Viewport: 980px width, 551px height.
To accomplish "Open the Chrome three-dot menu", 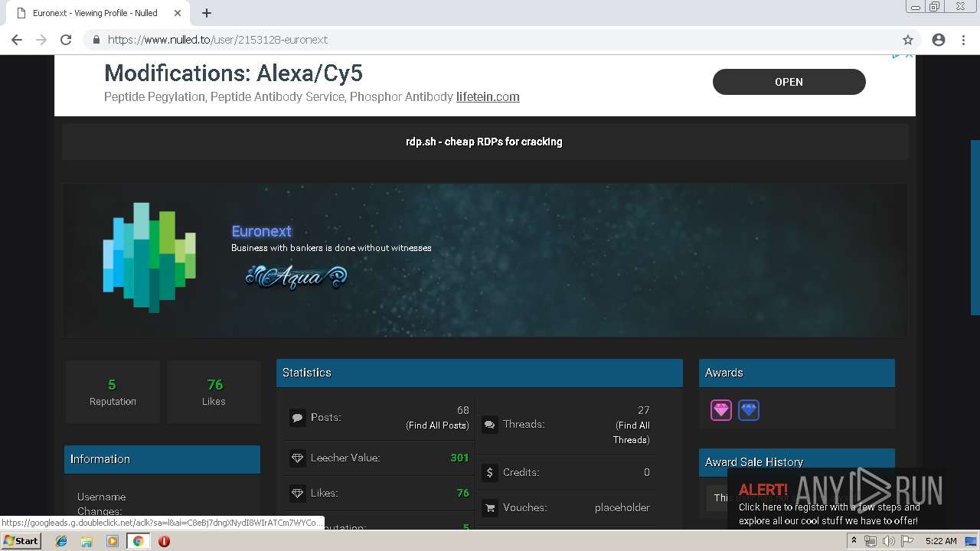I will tap(963, 40).
